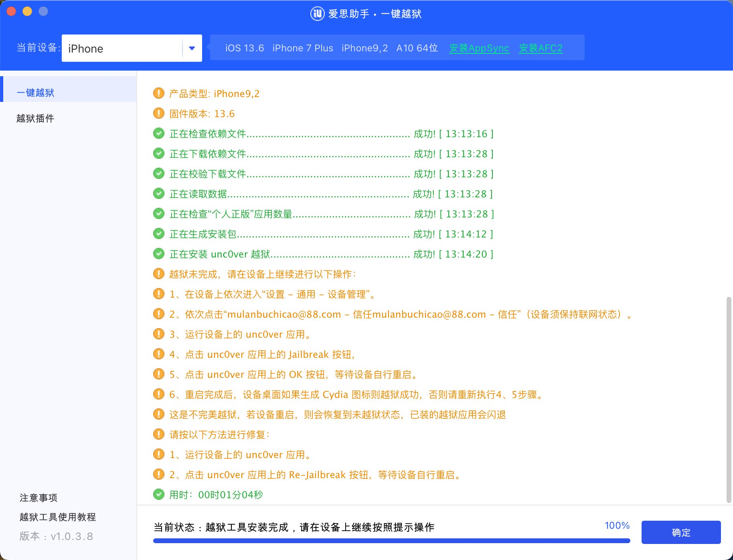Click the green check beside 正在检查“个人正版”应用数量
The width and height of the screenshot is (733, 560).
(159, 213)
